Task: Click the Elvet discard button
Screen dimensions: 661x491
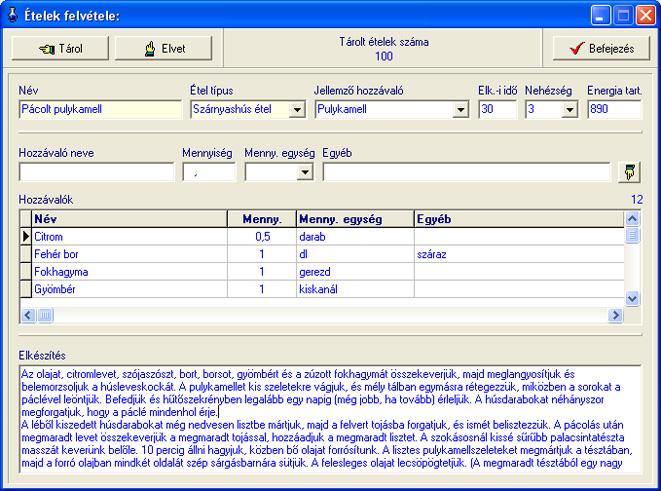Action: pyautogui.click(x=164, y=48)
